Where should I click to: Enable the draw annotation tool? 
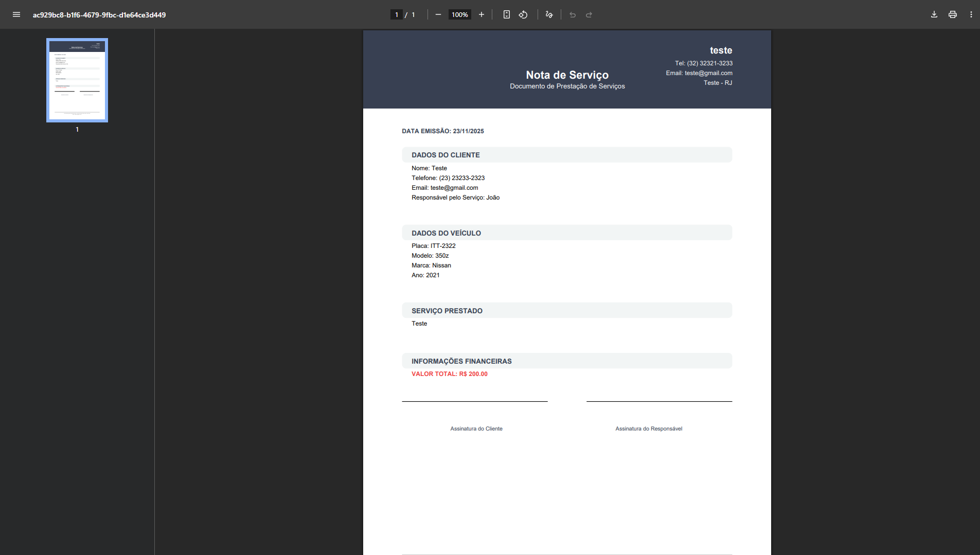(549, 14)
